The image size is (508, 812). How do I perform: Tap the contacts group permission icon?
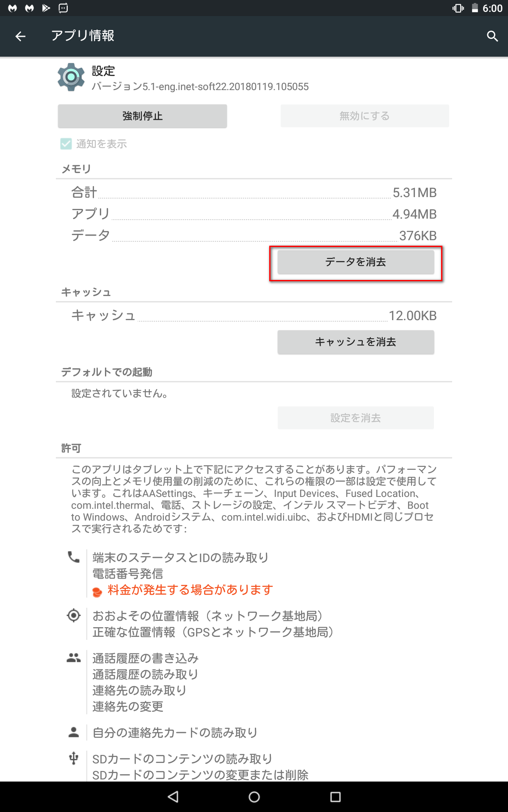pyautogui.click(x=74, y=658)
